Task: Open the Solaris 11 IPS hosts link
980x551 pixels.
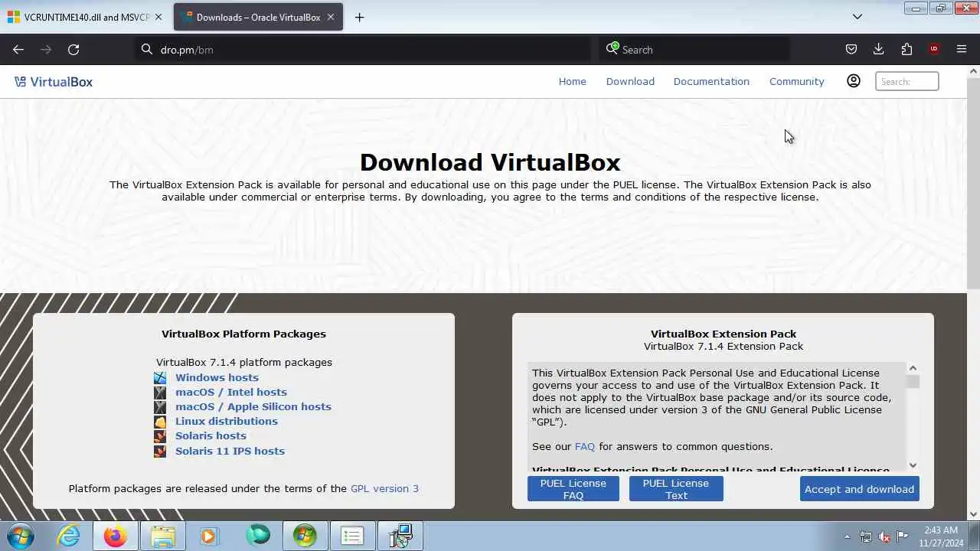Action: pos(230,451)
